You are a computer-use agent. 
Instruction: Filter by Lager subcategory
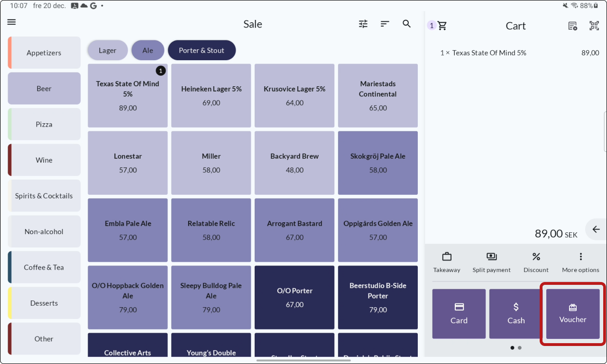(x=108, y=50)
